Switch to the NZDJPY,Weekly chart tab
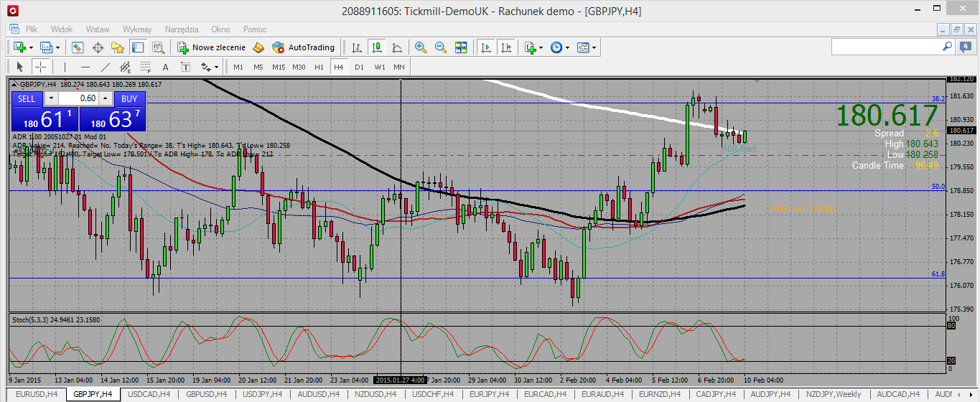This screenshot has width=980, height=402. coord(834,394)
